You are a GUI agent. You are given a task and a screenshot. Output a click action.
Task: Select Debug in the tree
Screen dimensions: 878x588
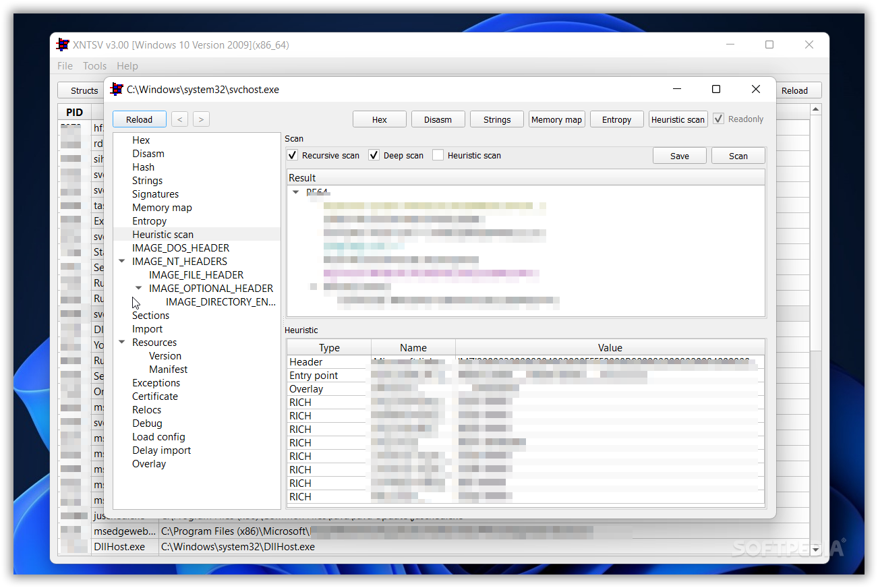(x=147, y=423)
